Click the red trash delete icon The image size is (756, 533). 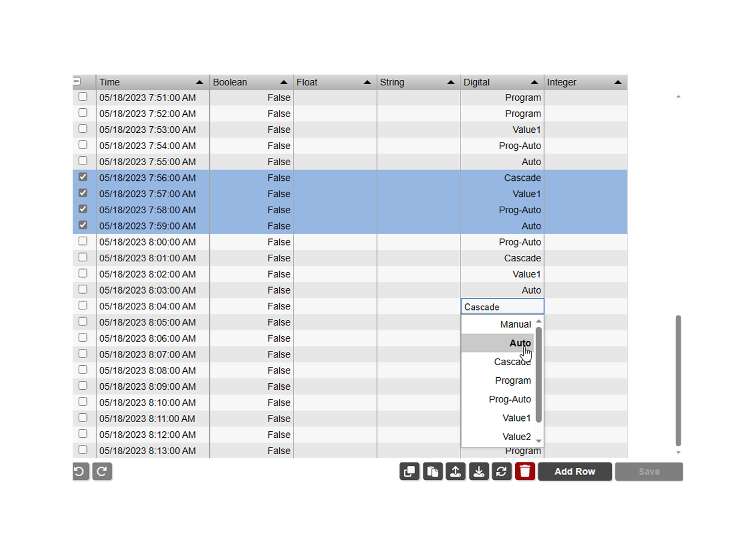pos(525,471)
